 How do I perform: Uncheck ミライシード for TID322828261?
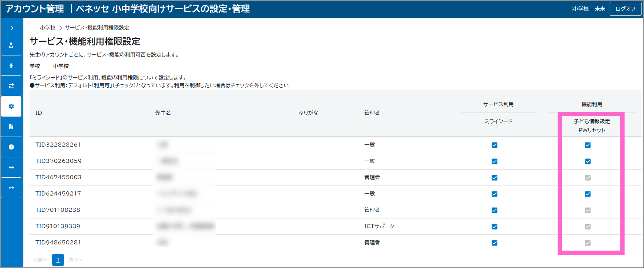pos(494,145)
